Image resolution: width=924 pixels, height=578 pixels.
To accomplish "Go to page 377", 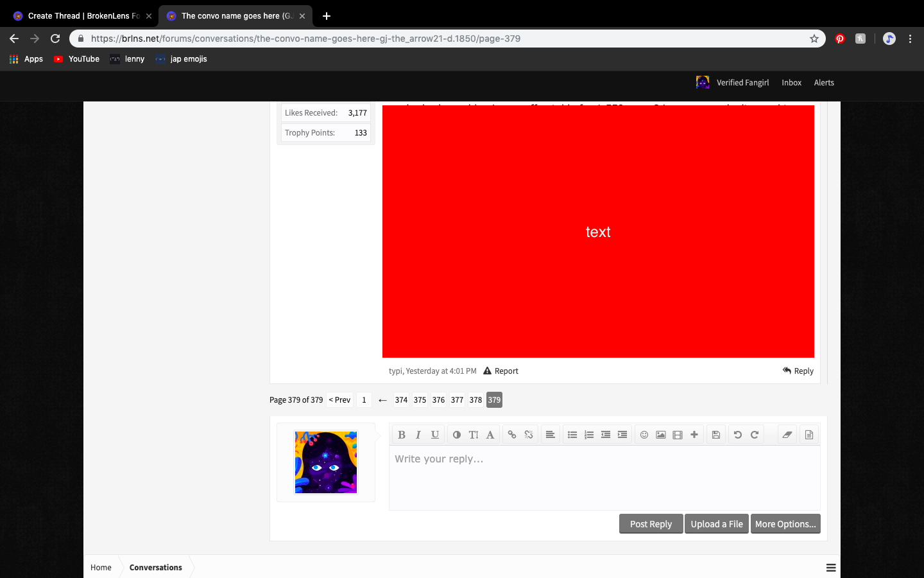I will click(x=457, y=400).
